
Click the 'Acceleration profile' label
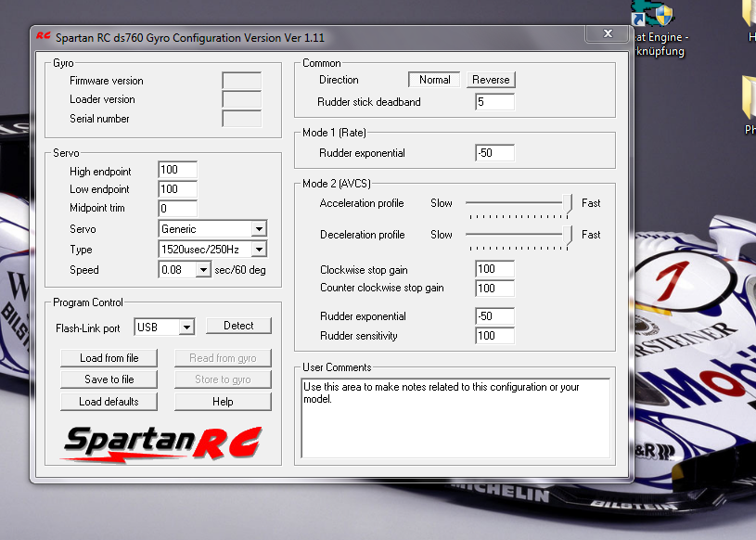point(362,203)
